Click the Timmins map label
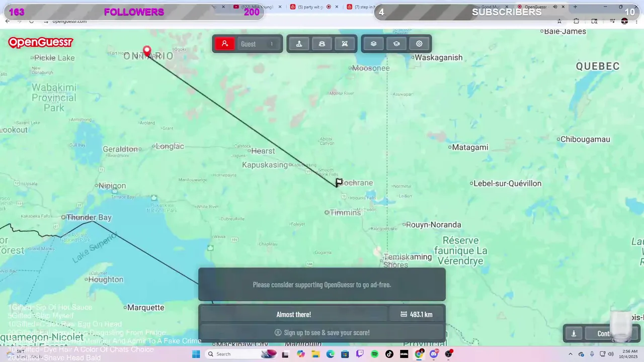This screenshot has height=362, width=644. click(x=346, y=213)
